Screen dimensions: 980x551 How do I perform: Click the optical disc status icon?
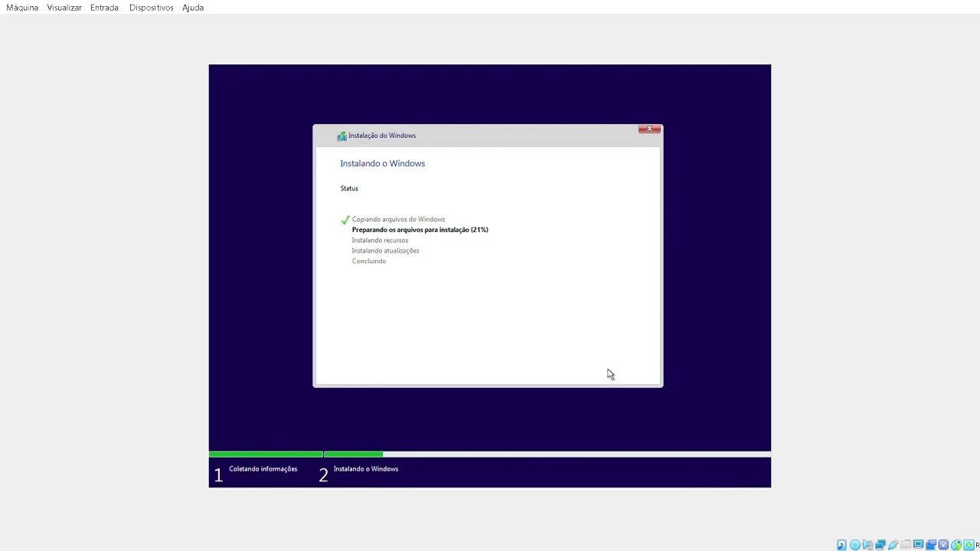[855, 545]
